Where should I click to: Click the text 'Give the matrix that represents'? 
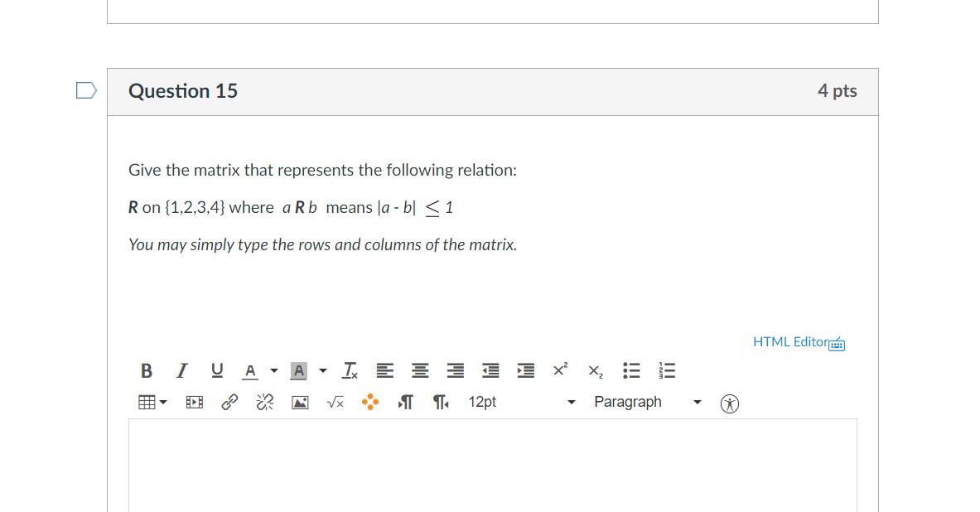(241, 170)
